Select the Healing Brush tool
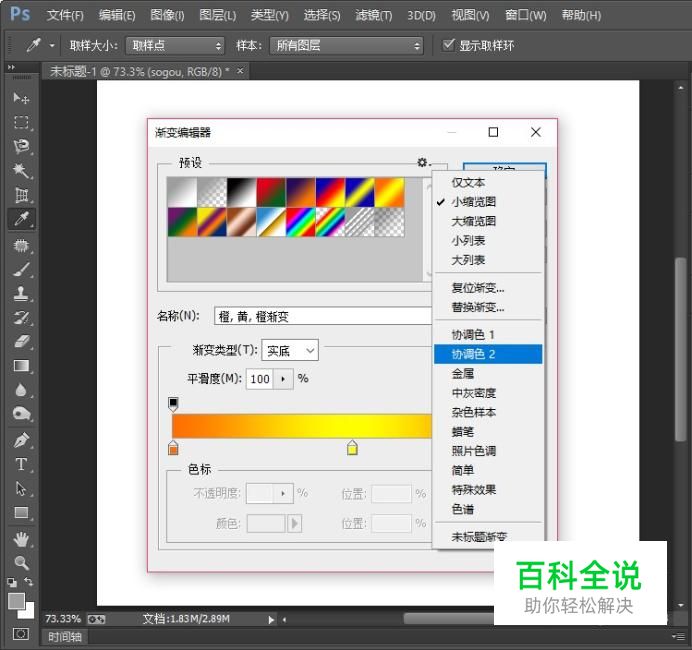The width and height of the screenshot is (692, 650). click(x=21, y=245)
